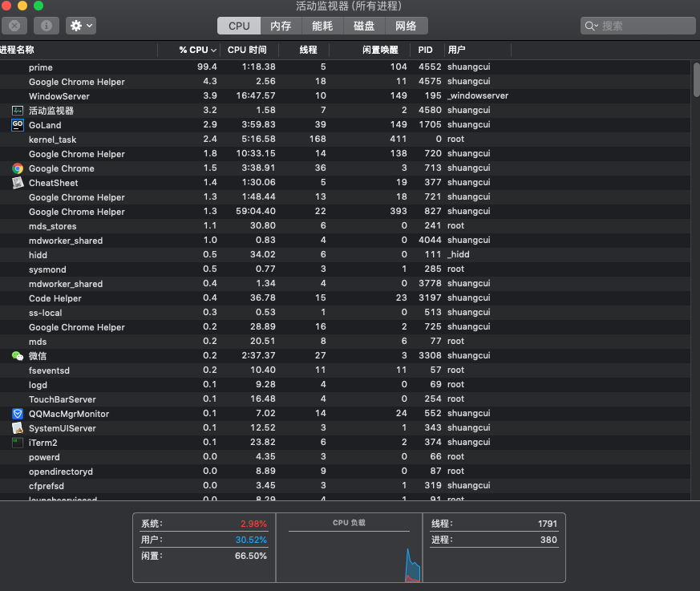Switch to the CPU tab

[239, 26]
